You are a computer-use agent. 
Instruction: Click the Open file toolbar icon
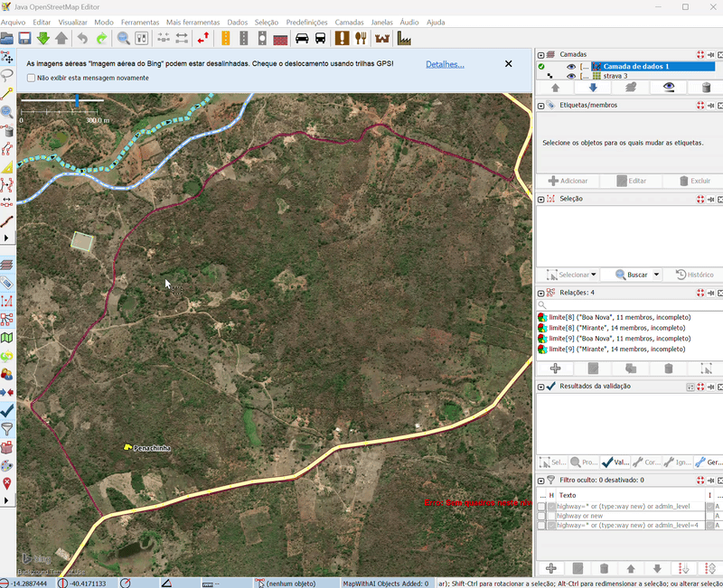click(x=7, y=38)
